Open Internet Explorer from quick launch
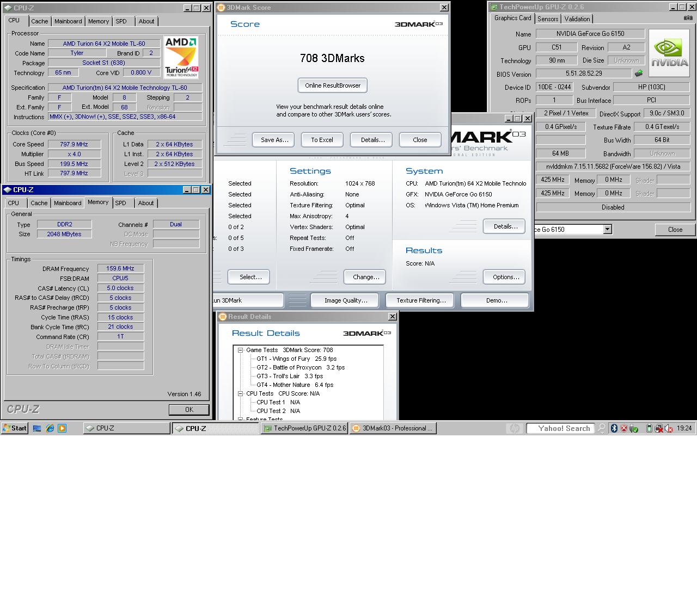 coord(50,428)
